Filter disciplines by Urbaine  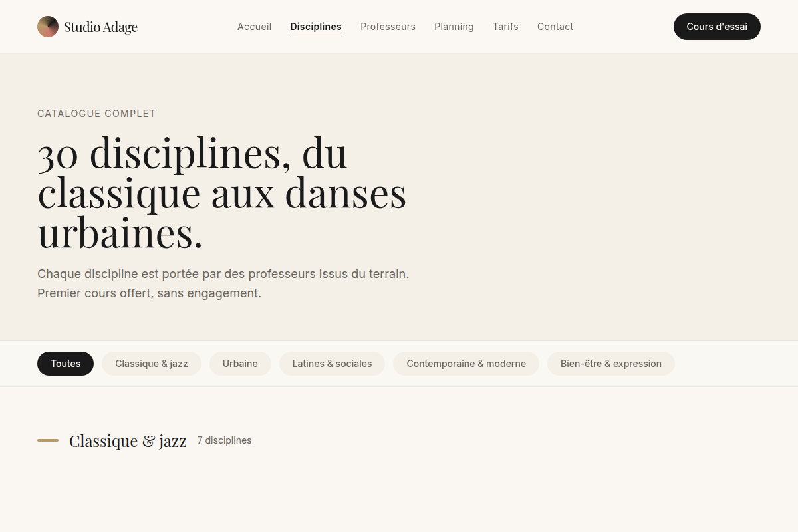(x=240, y=364)
